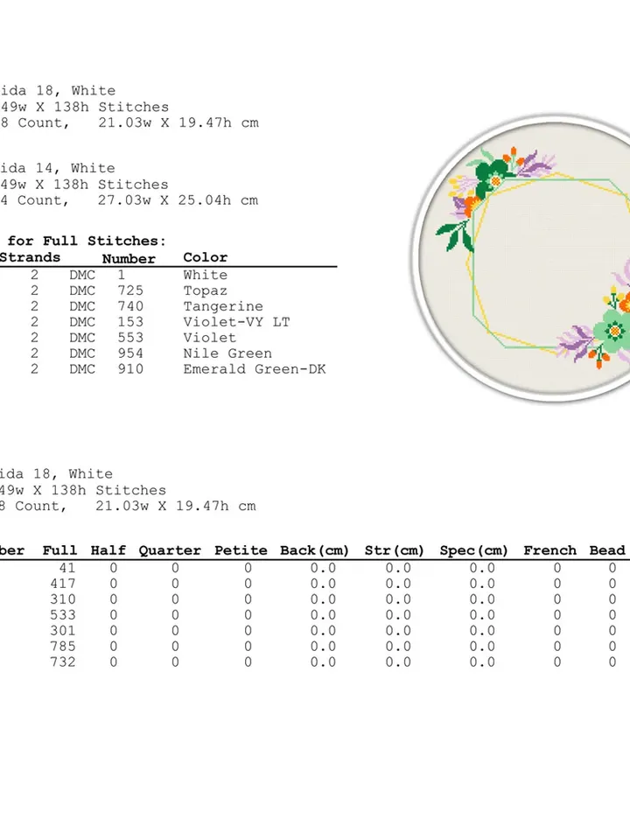Select the "Violet-VY LT" color entry
The width and height of the screenshot is (630, 840).
(236, 322)
